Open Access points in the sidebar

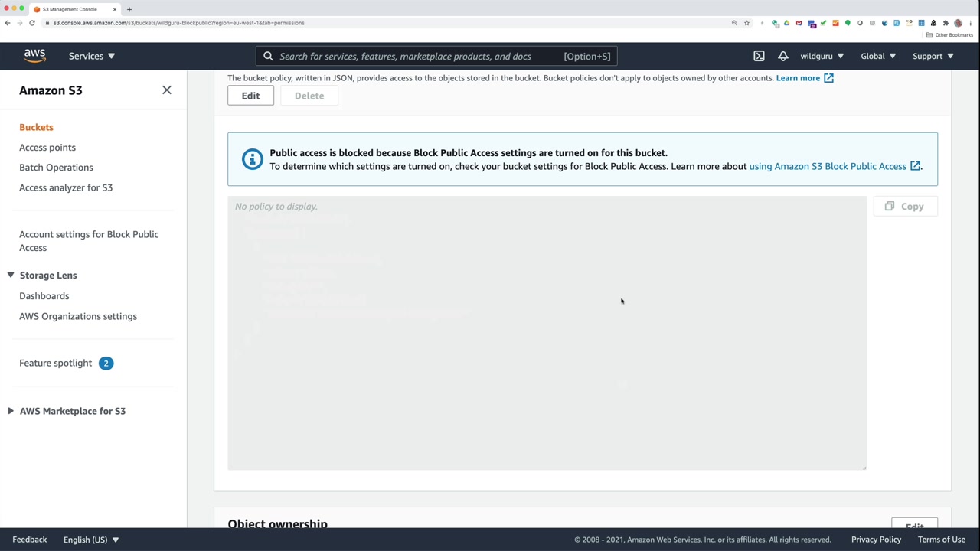(x=47, y=148)
